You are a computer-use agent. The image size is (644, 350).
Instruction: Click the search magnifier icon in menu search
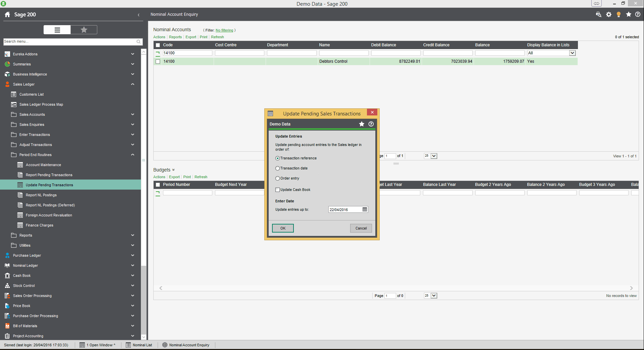139,42
